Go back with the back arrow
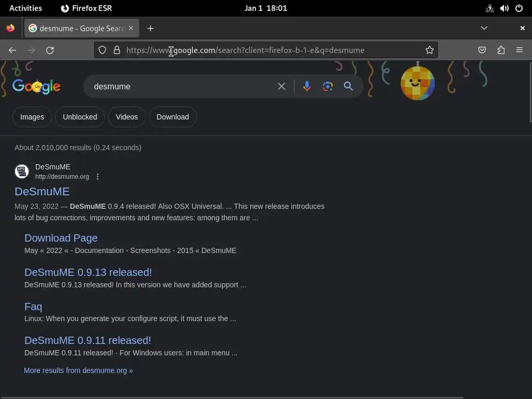Image resolution: width=532 pixels, height=399 pixels. pos(12,50)
